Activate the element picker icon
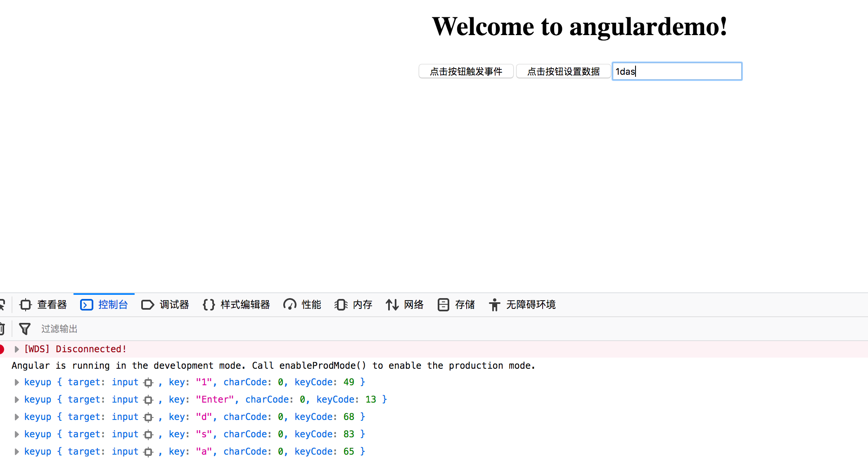 tap(2, 305)
